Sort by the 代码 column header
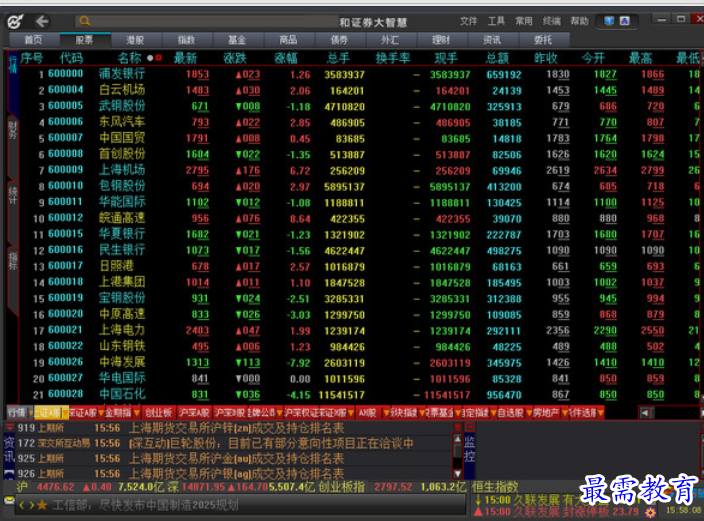The height and width of the screenshot is (521, 704). coord(72,58)
